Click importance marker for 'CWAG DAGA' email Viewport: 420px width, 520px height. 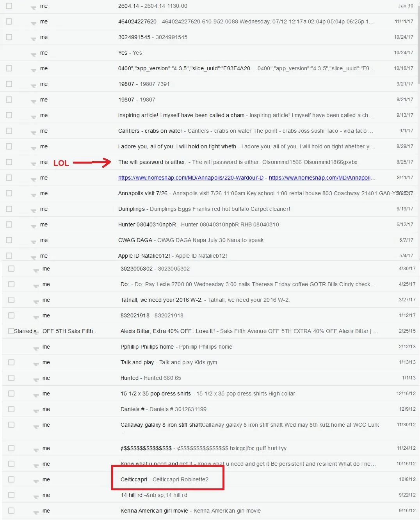click(x=34, y=241)
